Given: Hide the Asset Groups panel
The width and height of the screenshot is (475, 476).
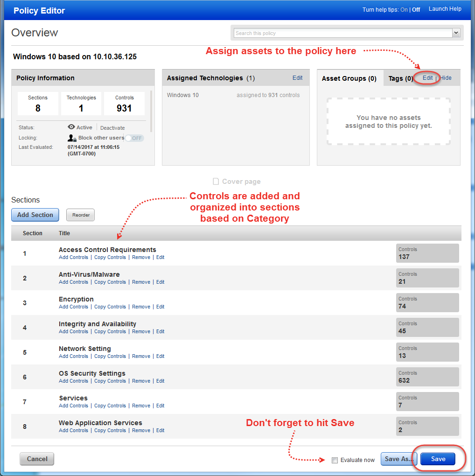Looking at the screenshot, I should (x=446, y=78).
